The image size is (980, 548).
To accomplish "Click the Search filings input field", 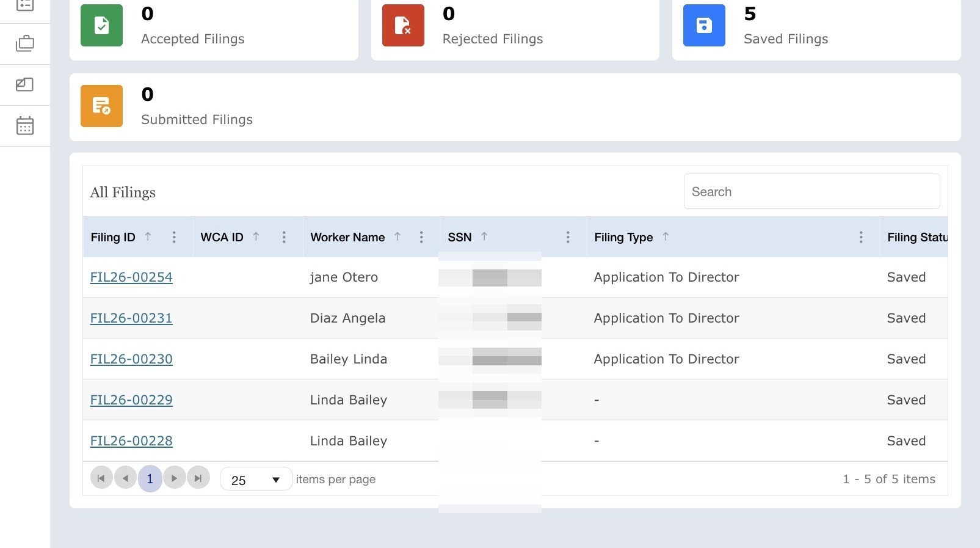I will (x=811, y=191).
